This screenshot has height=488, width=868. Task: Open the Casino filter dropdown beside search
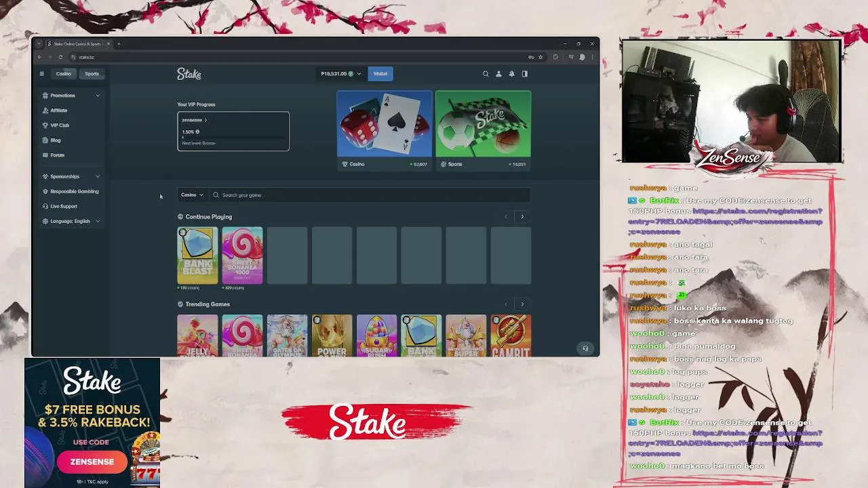click(192, 195)
